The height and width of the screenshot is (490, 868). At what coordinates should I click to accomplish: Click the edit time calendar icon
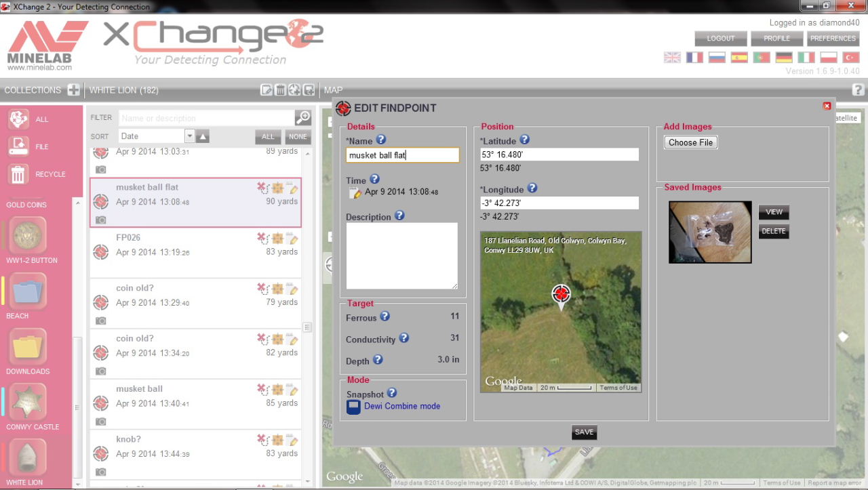355,192
